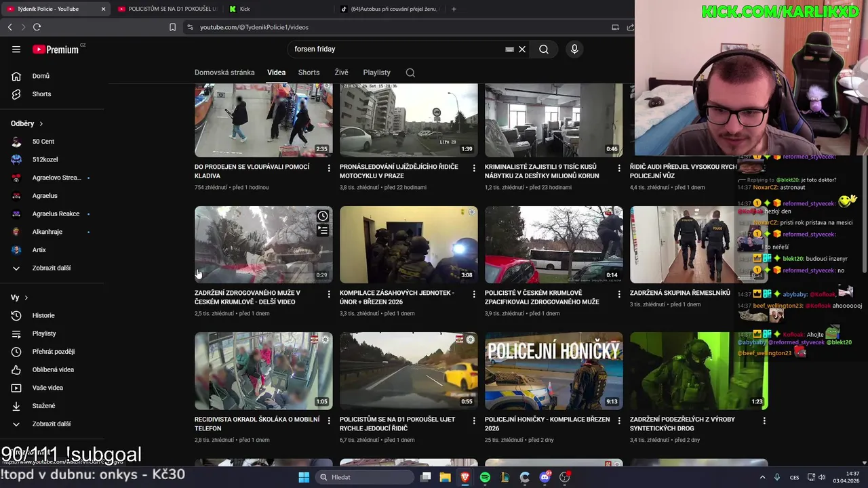Open the Odběry section header

point(27,123)
